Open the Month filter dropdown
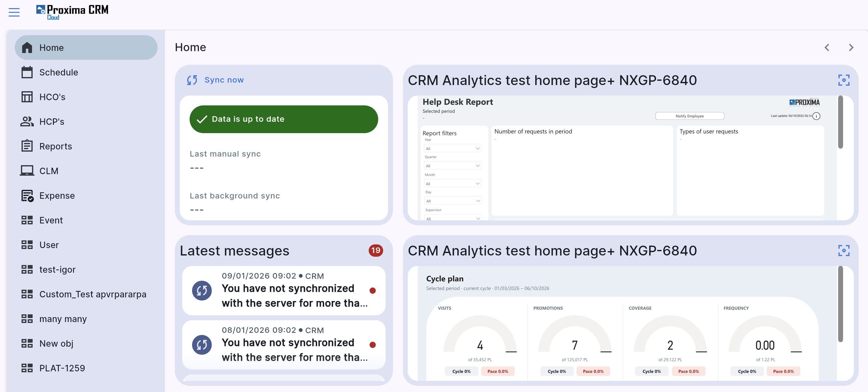This screenshot has height=392, width=868. pos(452,183)
